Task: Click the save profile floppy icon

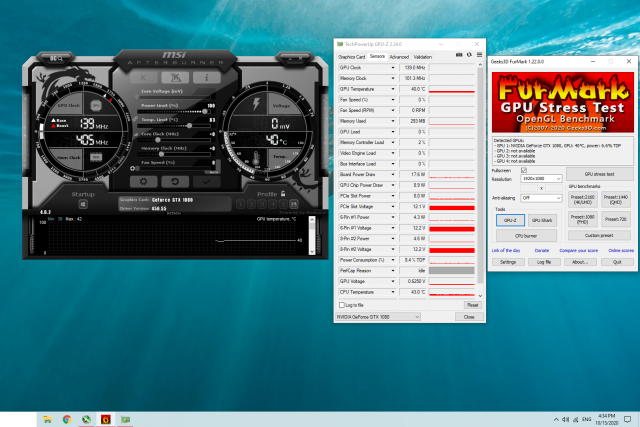Action: point(294,204)
